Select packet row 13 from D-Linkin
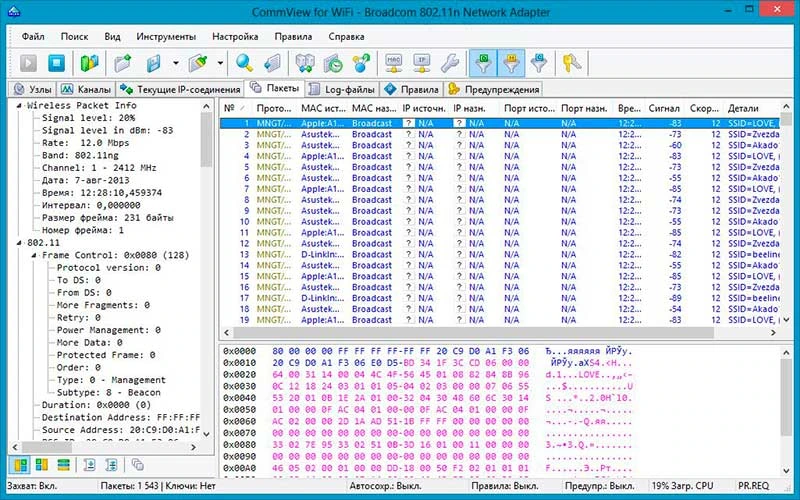 click(500, 255)
